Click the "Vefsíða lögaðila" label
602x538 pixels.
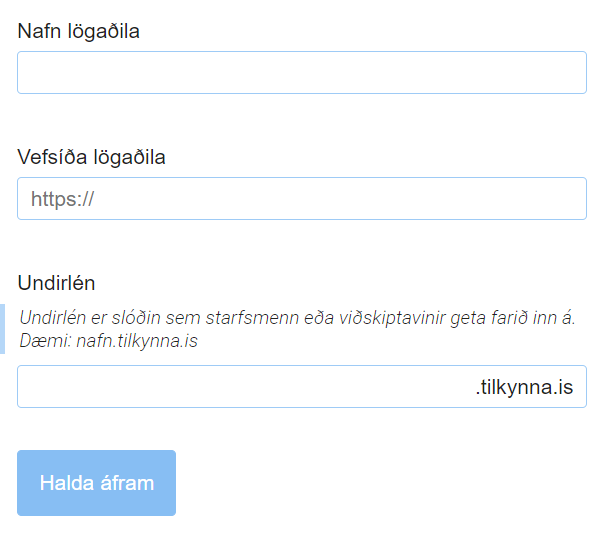91,157
